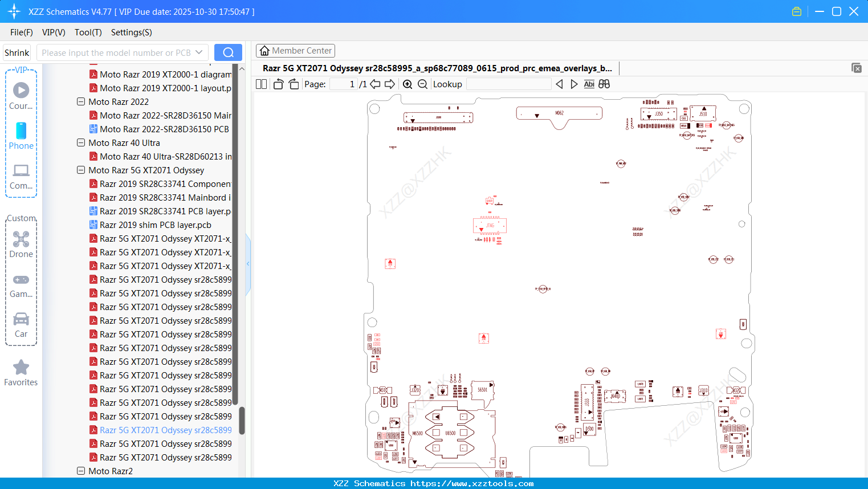Open the www.xzztools.com link in status bar

[x=472, y=484]
